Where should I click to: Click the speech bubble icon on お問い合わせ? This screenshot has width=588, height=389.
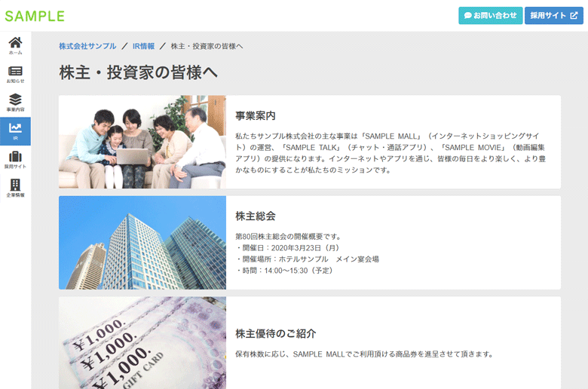(467, 15)
